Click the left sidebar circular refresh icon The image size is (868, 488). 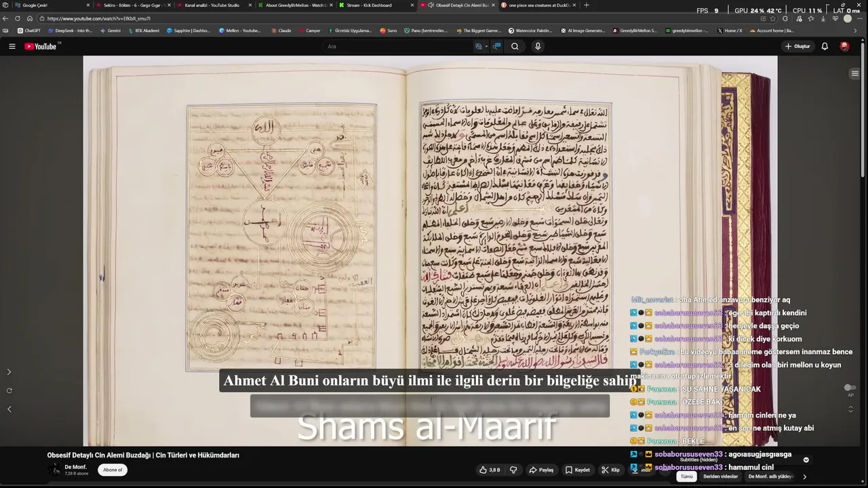9,390
